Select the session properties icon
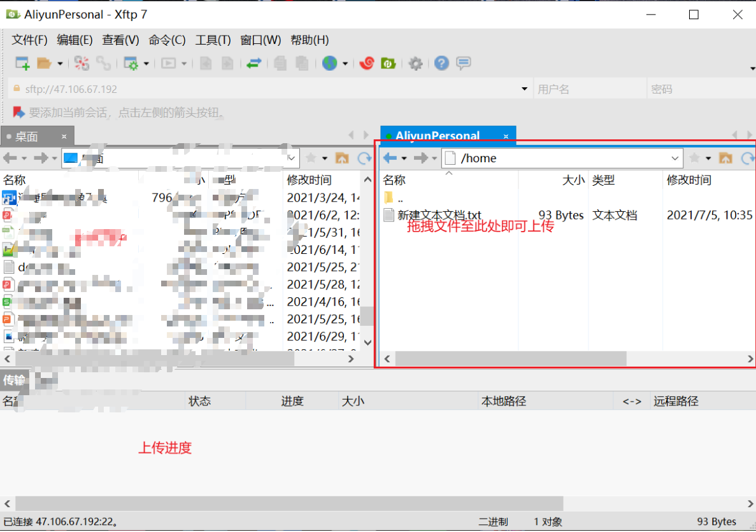This screenshot has height=532, width=756. (x=131, y=63)
